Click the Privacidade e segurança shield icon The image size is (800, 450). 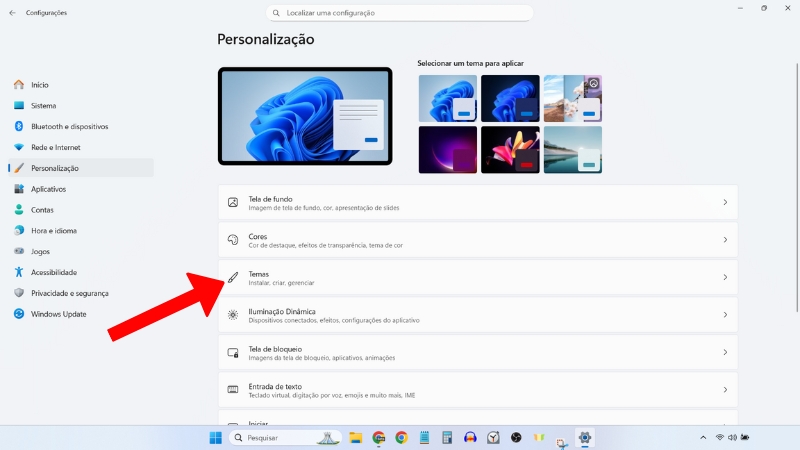[x=19, y=293]
